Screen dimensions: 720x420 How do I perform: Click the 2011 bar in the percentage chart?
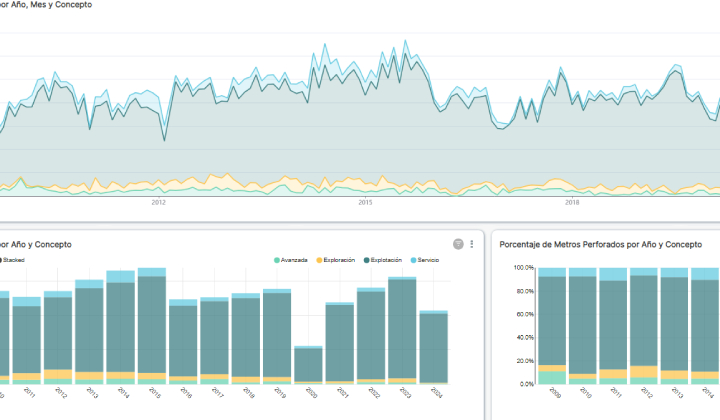(x=613, y=326)
